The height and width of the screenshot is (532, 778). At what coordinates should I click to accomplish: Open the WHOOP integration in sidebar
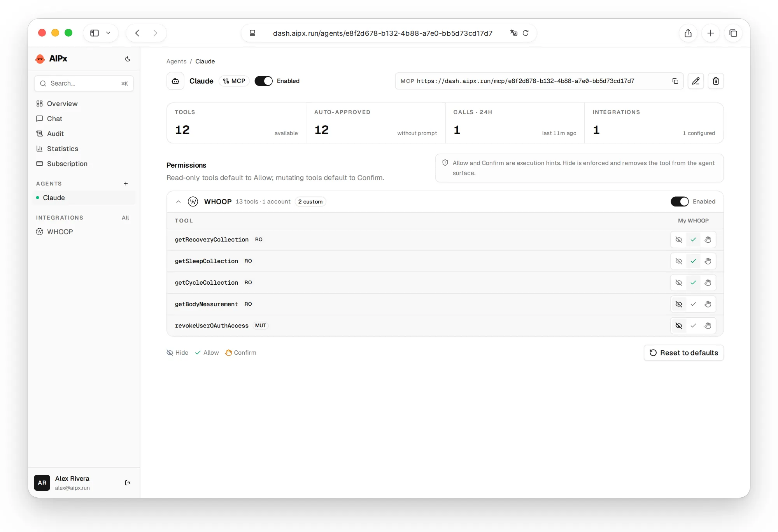84,232
